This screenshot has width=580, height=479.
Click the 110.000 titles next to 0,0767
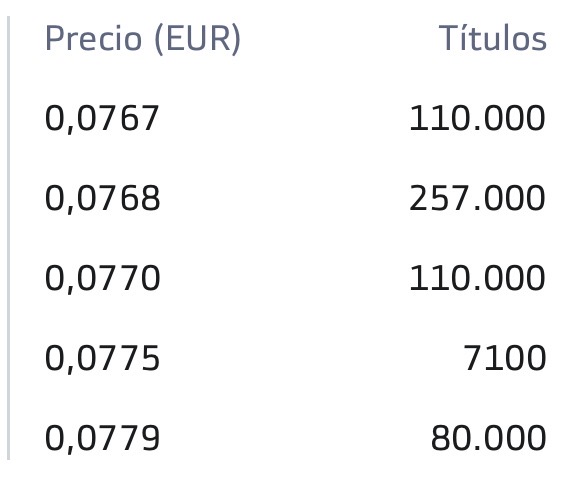click(x=477, y=118)
